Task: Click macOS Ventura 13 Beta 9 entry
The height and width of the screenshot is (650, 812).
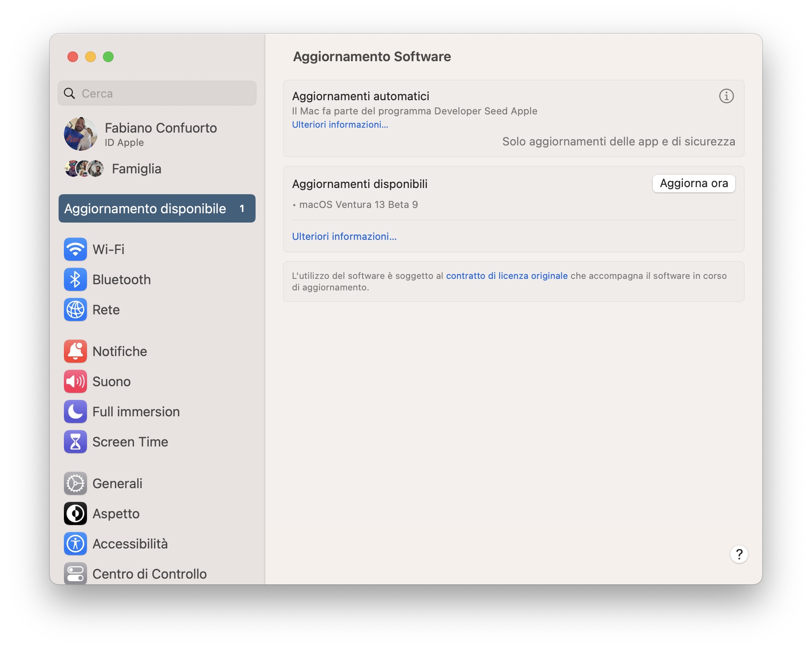Action: coord(359,205)
